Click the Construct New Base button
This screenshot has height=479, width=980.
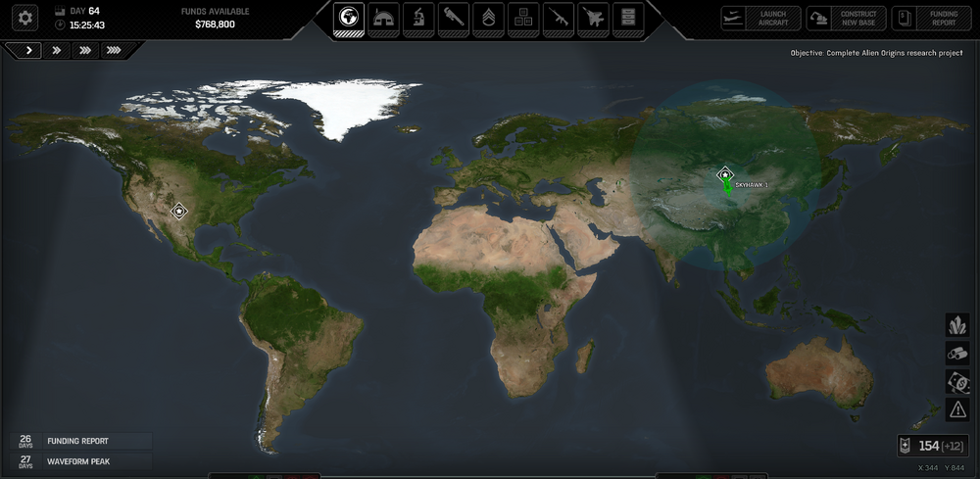[x=845, y=18]
